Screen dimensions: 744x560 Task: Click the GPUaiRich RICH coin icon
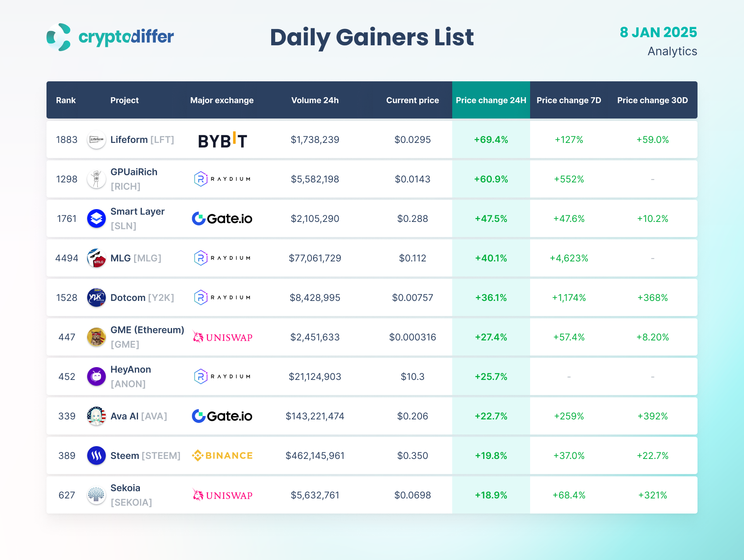point(96,179)
